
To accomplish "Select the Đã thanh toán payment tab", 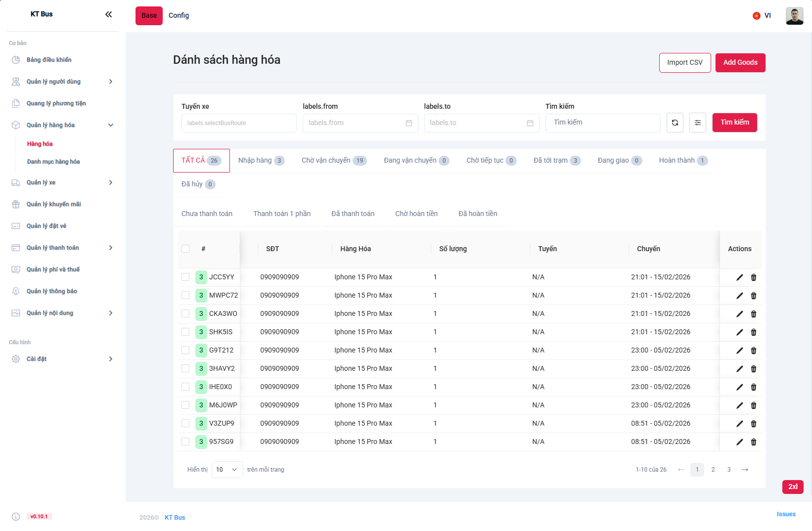I will point(353,214).
